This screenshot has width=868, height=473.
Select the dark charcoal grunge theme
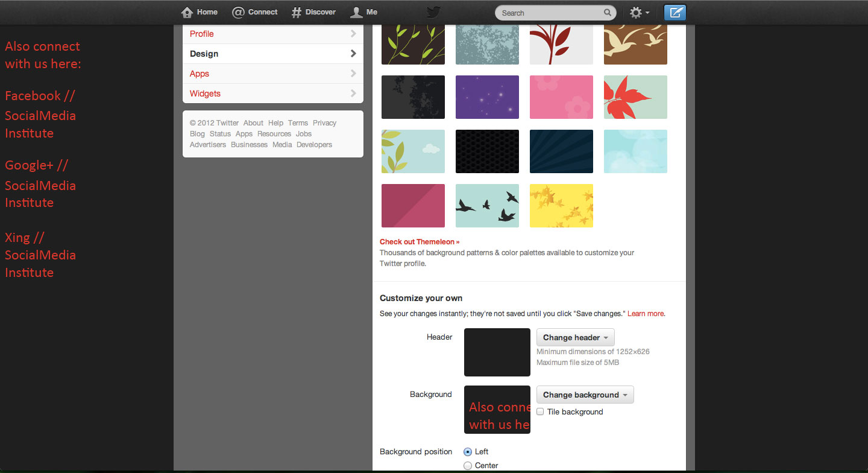tap(413, 97)
